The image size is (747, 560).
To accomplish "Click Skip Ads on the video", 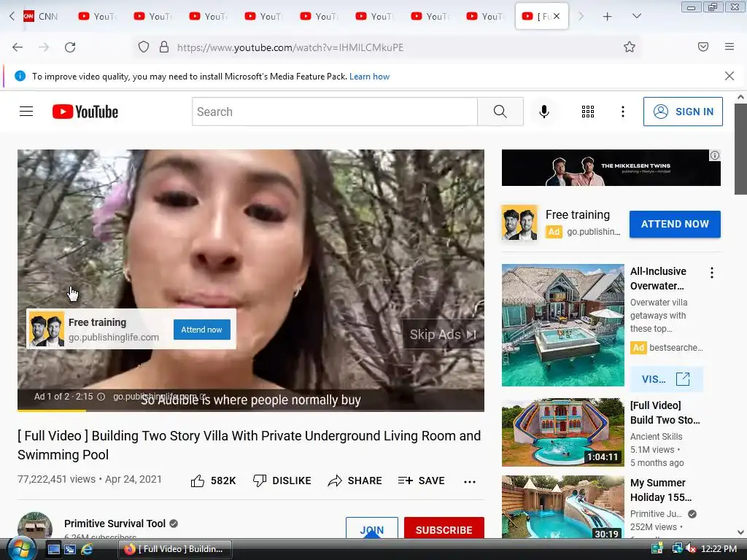I will coord(443,334).
